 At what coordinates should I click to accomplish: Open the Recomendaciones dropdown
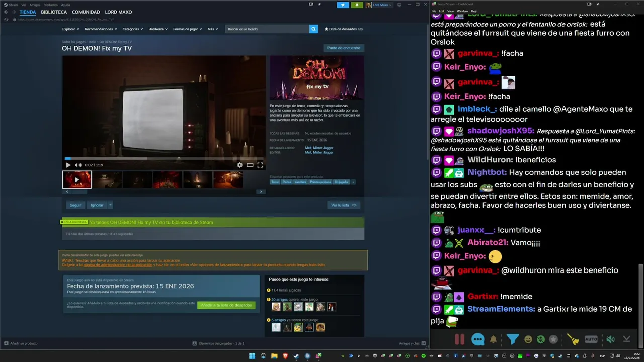101,29
